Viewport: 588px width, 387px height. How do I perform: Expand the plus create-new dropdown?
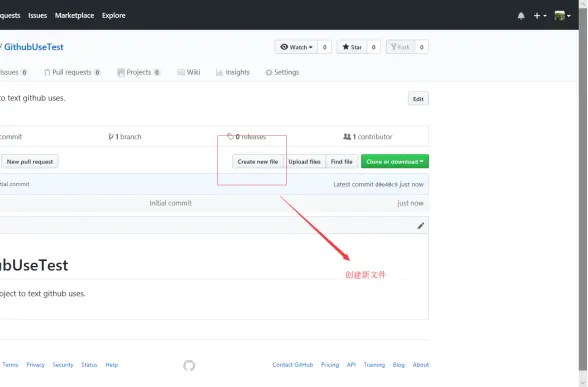pyautogui.click(x=540, y=16)
